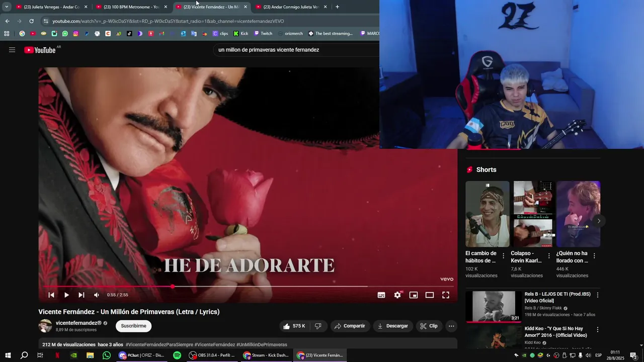Open the vicentefernandez channel avatar
The image size is (644, 362).
[x=45, y=326]
